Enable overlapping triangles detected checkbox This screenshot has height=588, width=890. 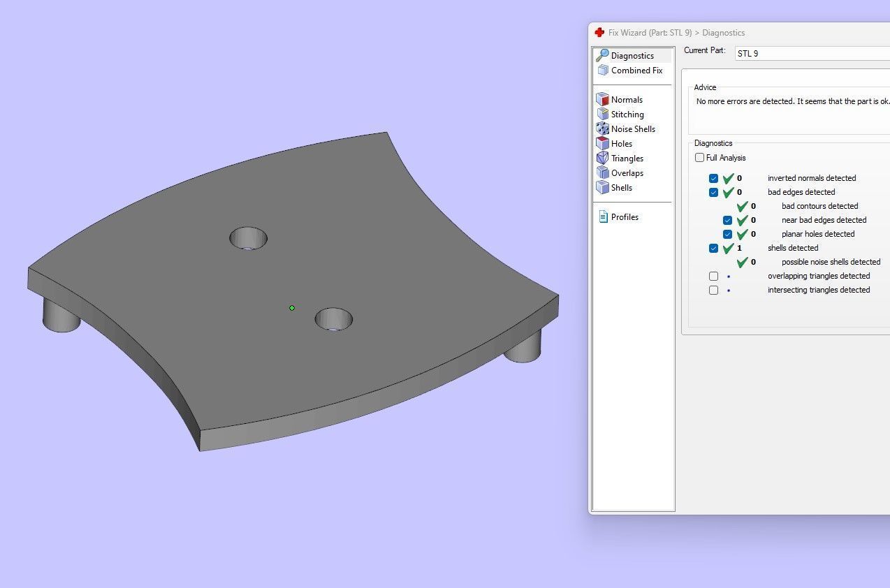pos(713,276)
